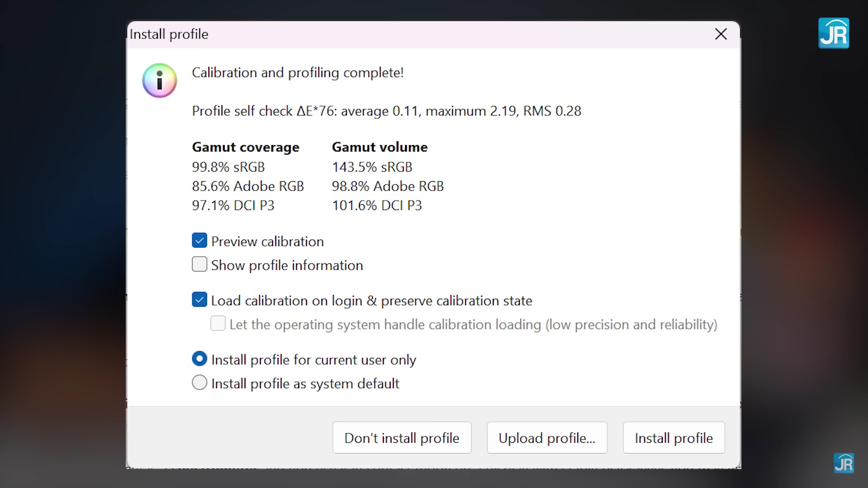Click the 99.8% sRGB coverage value

228,167
